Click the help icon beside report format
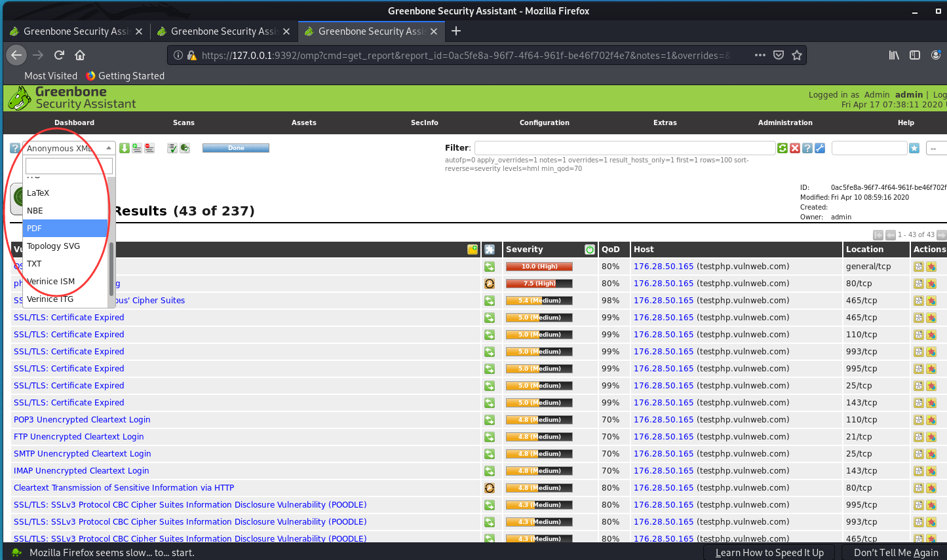Screen dimensions: 947x560 [15, 149]
